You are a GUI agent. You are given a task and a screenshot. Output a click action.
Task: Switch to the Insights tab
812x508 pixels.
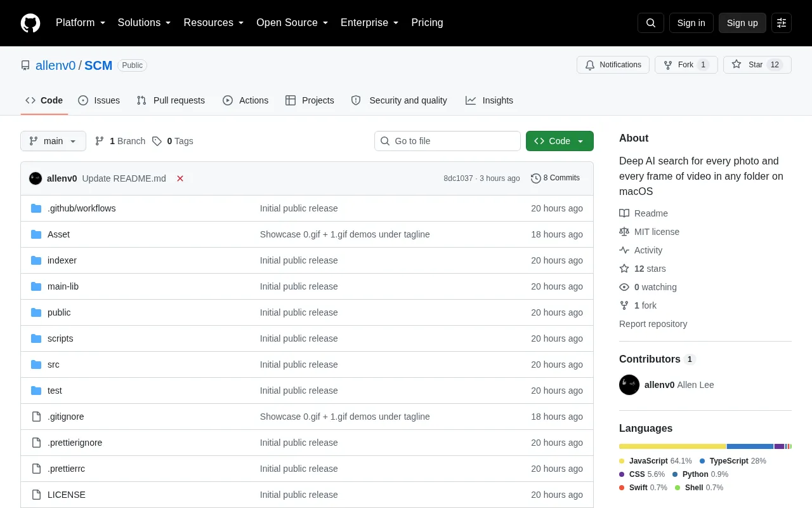pos(489,100)
